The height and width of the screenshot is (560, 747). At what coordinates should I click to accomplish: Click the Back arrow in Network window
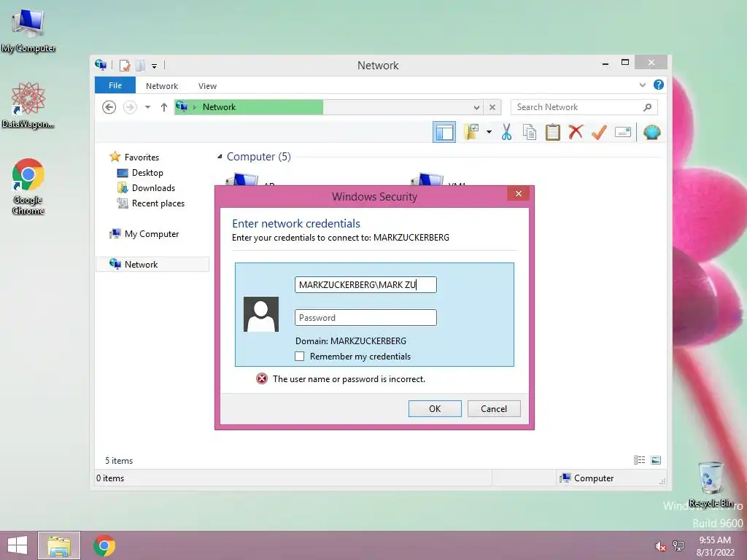109,107
